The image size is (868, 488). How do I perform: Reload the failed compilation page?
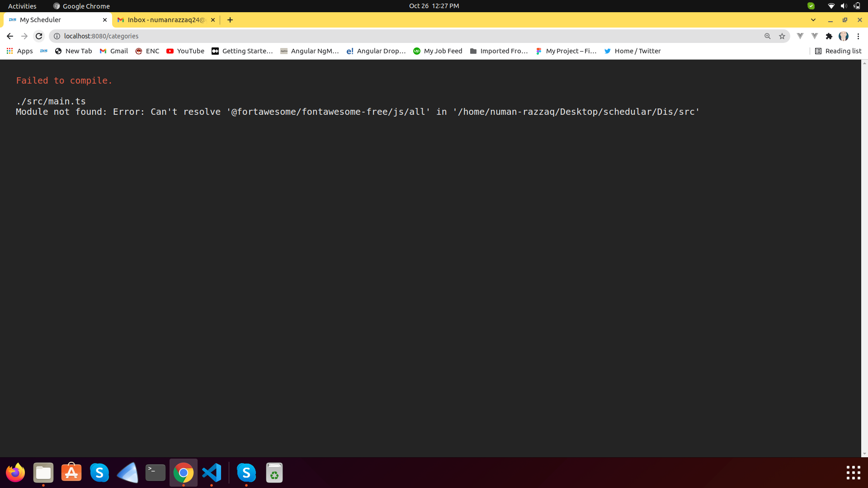[x=39, y=36]
